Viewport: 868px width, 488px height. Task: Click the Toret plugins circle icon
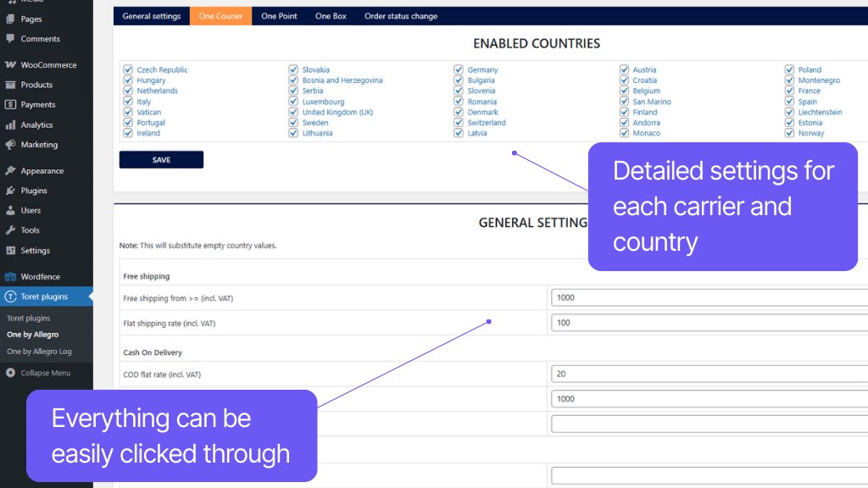coord(10,297)
